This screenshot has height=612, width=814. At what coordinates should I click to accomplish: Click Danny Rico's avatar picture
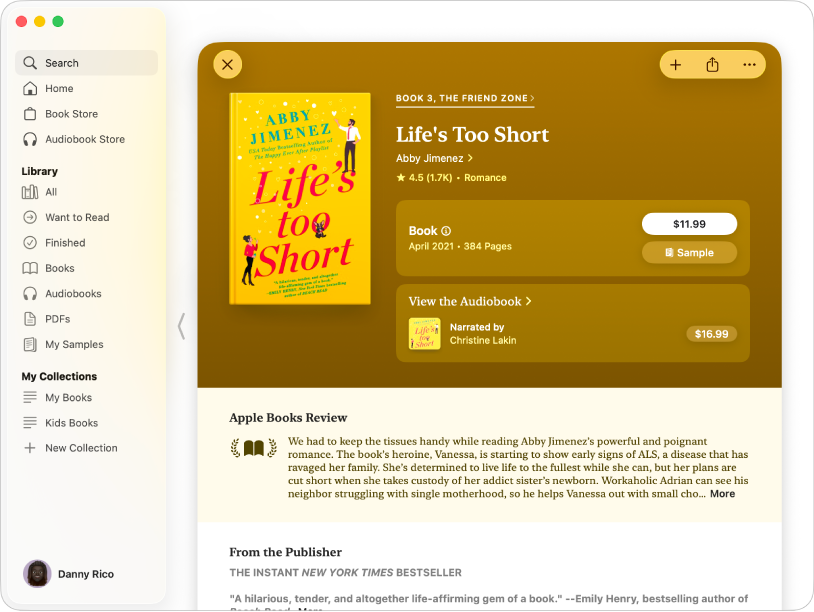click(37, 574)
